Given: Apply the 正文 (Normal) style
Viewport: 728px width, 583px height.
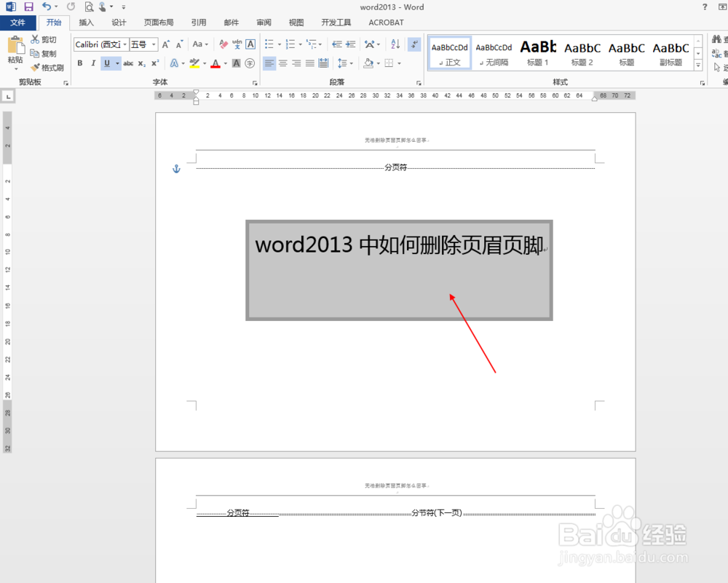Looking at the screenshot, I should point(449,53).
